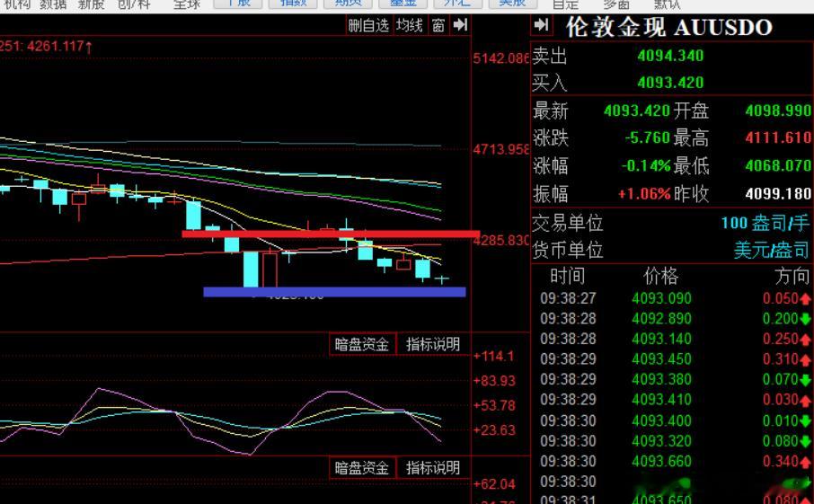Click the red up arrow beside 0.340
The width and height of the screenshot is (814, 504).
[806, 462]
